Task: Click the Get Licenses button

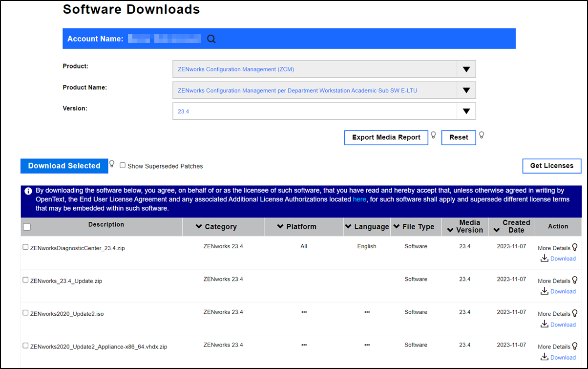Action: click(552, 166)
